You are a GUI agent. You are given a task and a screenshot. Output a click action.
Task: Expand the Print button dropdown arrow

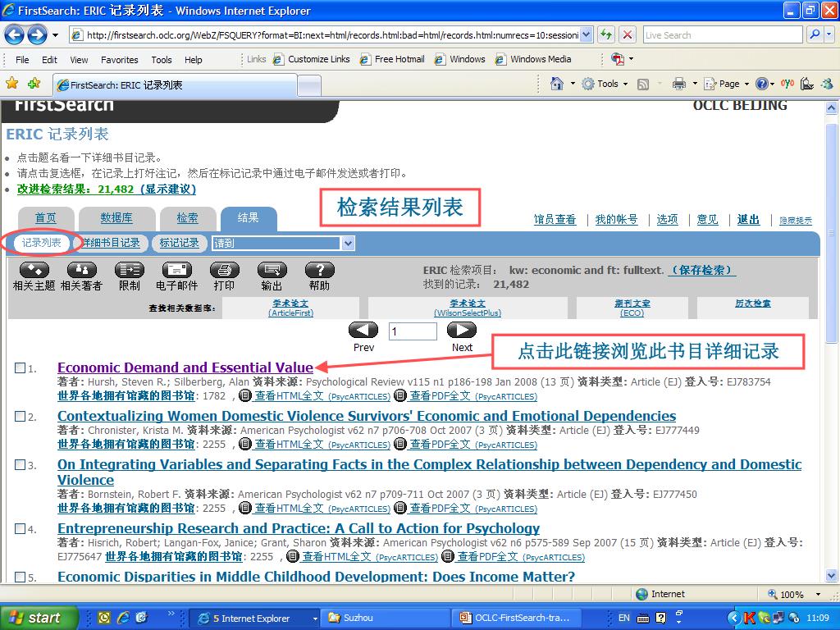point(695,84)
